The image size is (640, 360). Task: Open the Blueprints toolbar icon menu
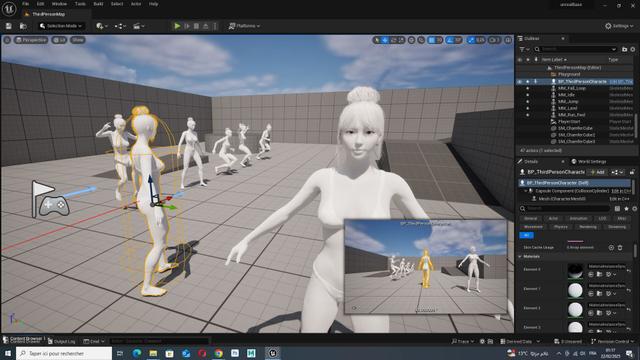click(120, 26)
